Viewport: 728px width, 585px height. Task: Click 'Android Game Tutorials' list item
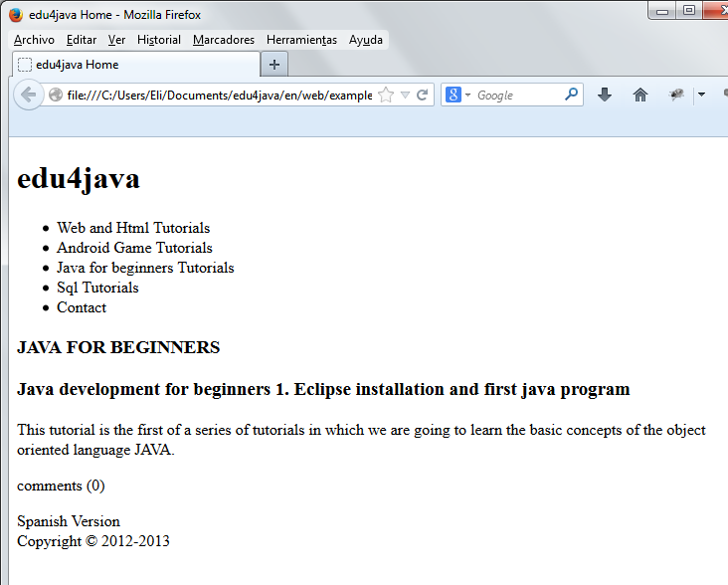tap(134, 248)
